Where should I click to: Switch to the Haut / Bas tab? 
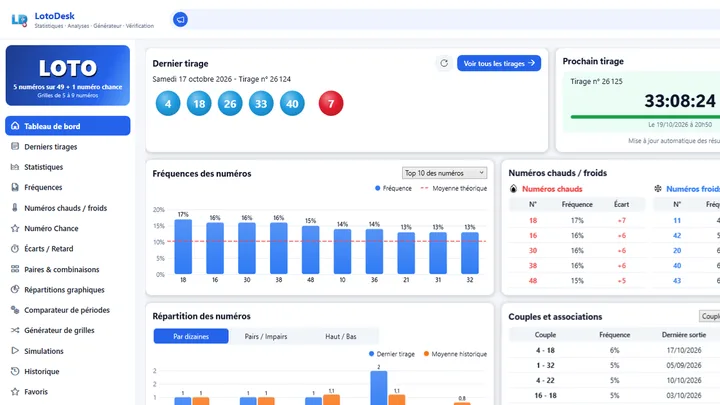(341, 336)
